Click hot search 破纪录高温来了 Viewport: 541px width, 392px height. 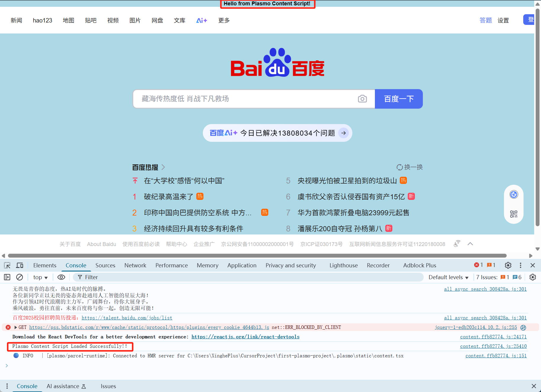pos(168,197)
